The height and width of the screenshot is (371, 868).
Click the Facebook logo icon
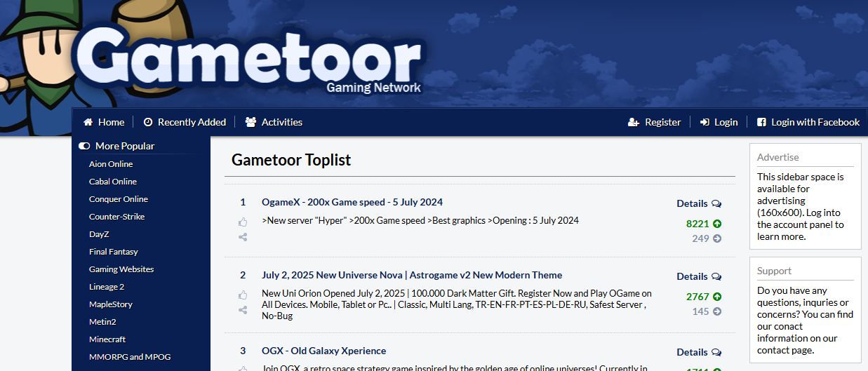click(761, 122)
